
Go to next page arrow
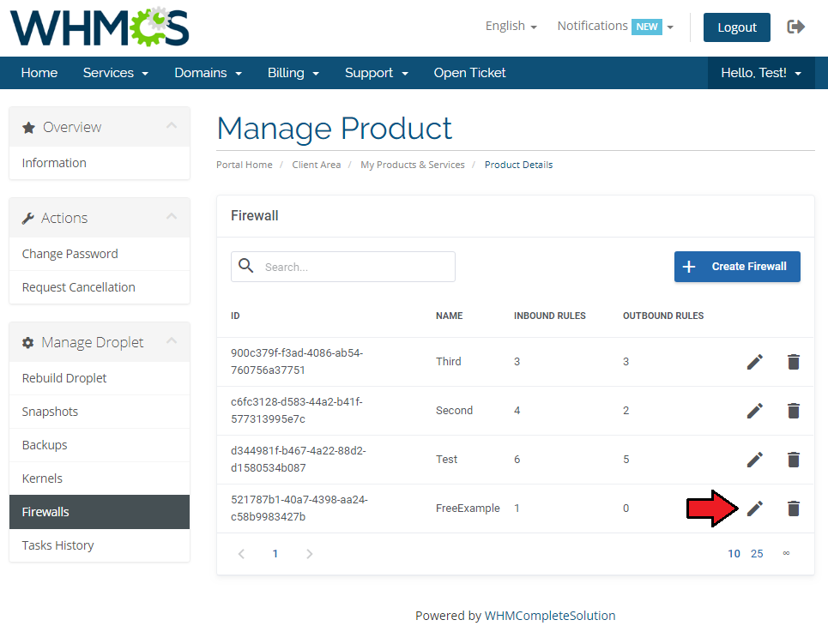(x=310, y=554)
